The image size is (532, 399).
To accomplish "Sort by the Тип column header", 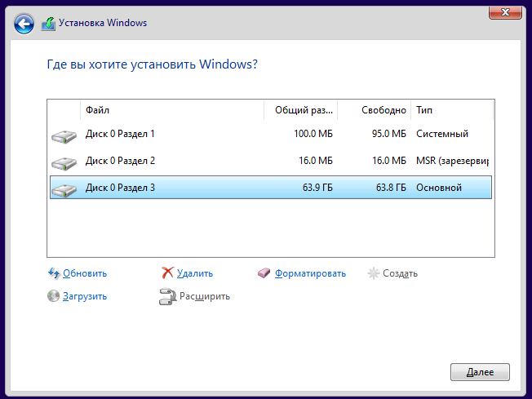I will tap(452, 110).
